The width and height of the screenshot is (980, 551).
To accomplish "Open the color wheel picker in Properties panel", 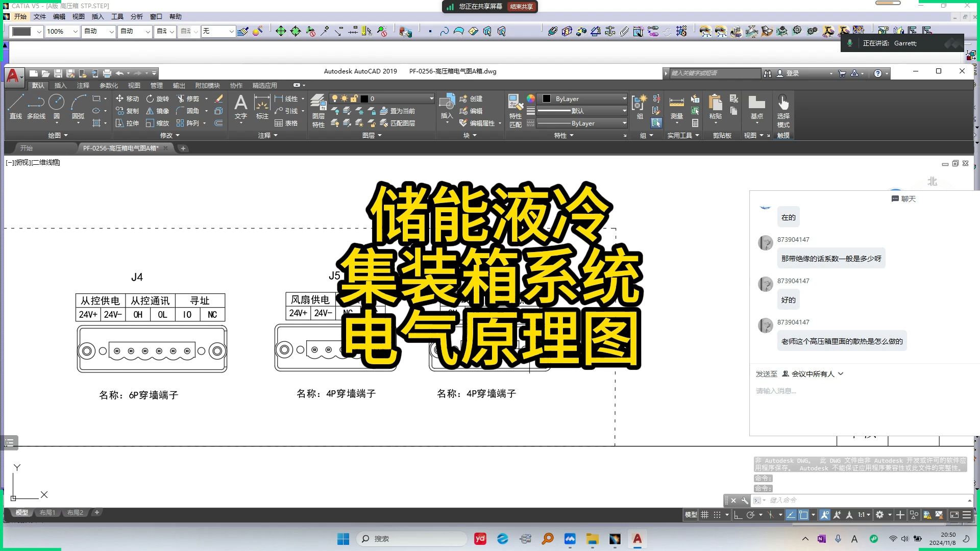I will click(531, 98).
